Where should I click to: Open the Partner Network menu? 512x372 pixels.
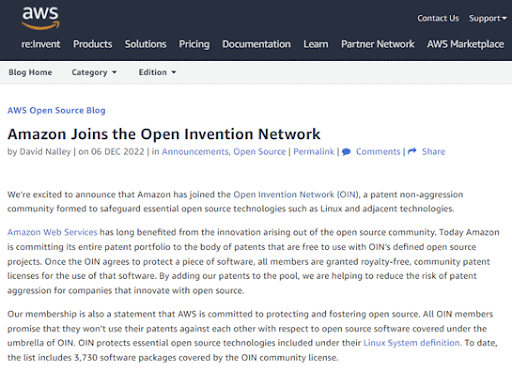click(378, 44)
